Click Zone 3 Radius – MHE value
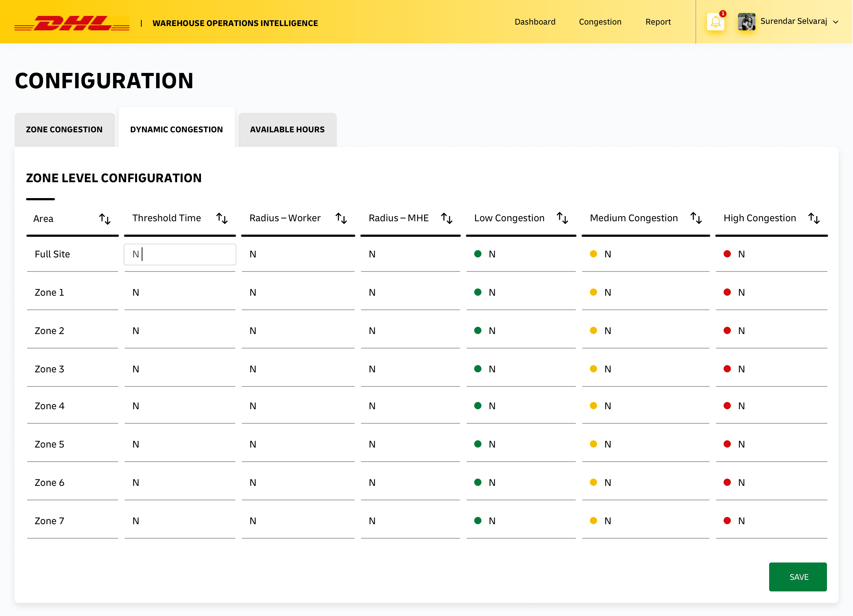This screenshot has width=853, height=616. (372, 370)
